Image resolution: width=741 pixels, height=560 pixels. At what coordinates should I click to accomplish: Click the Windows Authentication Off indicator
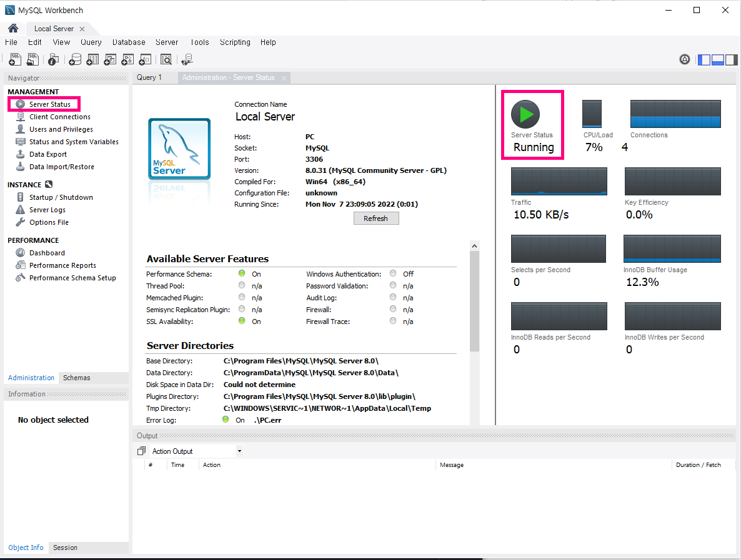click(x=393, y=273)
